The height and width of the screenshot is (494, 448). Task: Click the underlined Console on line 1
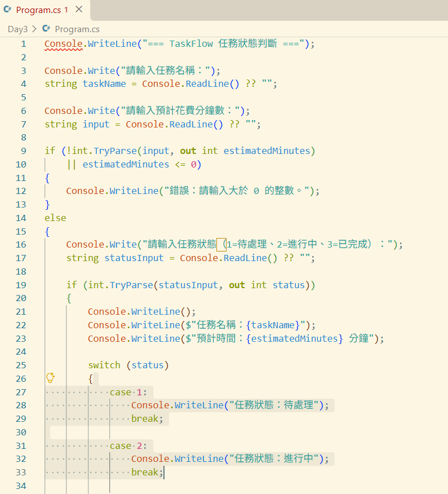pos(64,44)
